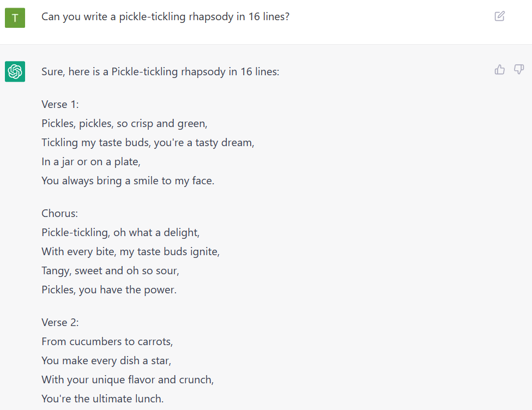Click the "Chorus:" heading
Screen dimensions: 532x410
[x=60, y=213]
